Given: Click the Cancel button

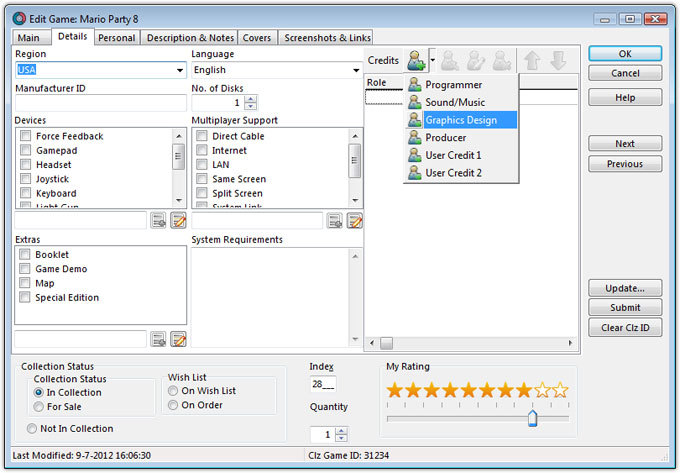Looking at the screenshot, I should [x=625, y=73].
